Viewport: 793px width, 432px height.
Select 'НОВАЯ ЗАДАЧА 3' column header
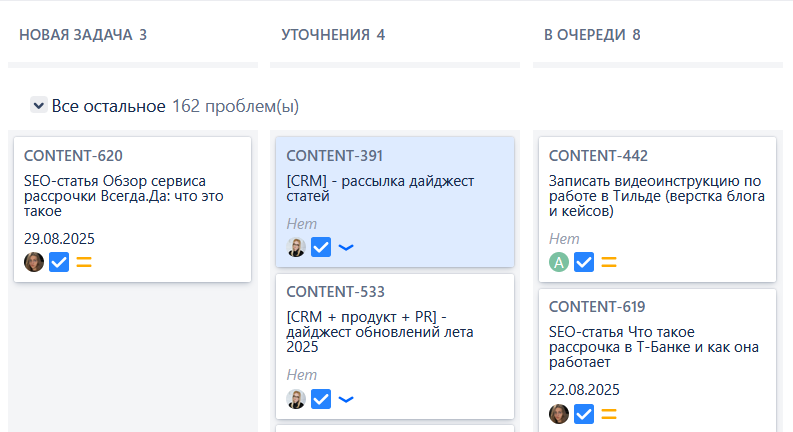click(x=83, y=35)
